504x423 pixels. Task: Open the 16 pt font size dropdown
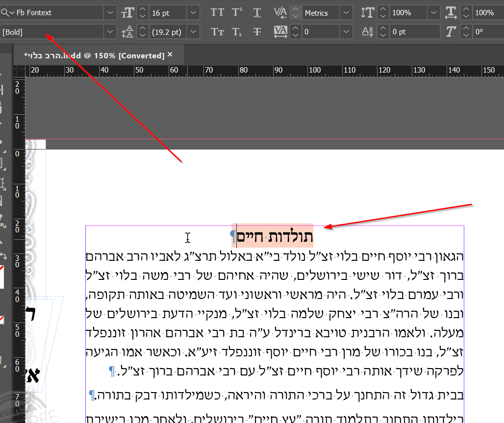click(193, 13)
